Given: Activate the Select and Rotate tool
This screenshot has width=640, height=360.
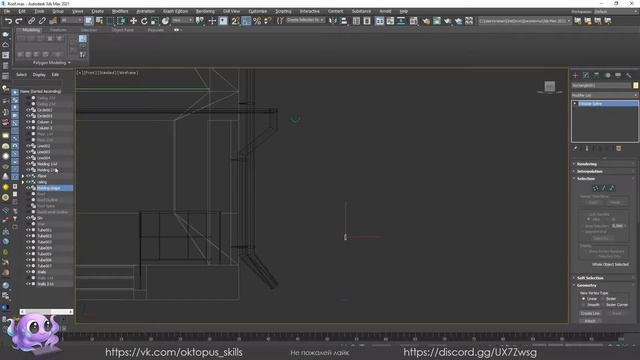Looking at the screenshot, I should tap(144, 21).
